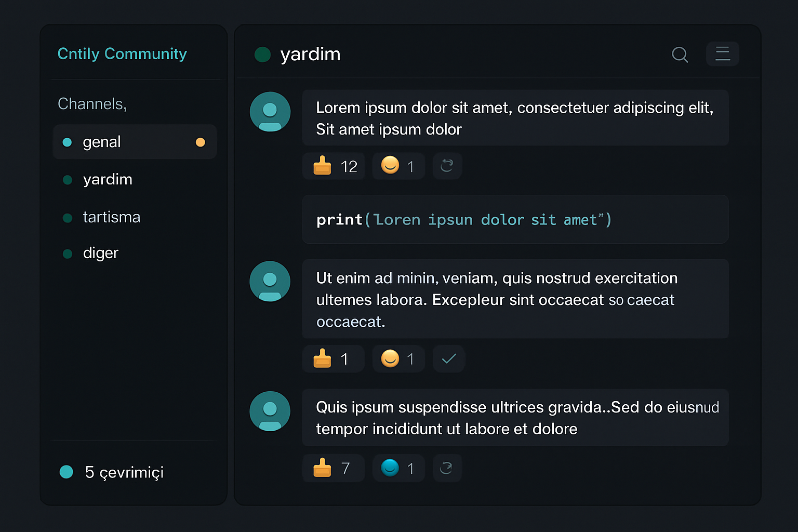This screenshot has width=798, height=532.
Task: Click the avatar beside the Ut enim message
Action: tap(270, 281)
